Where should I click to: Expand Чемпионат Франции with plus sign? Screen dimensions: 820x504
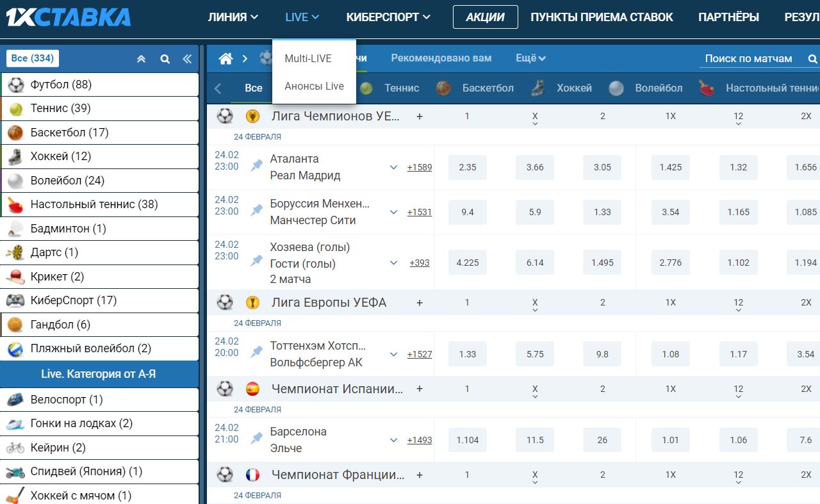click(420, 475)
